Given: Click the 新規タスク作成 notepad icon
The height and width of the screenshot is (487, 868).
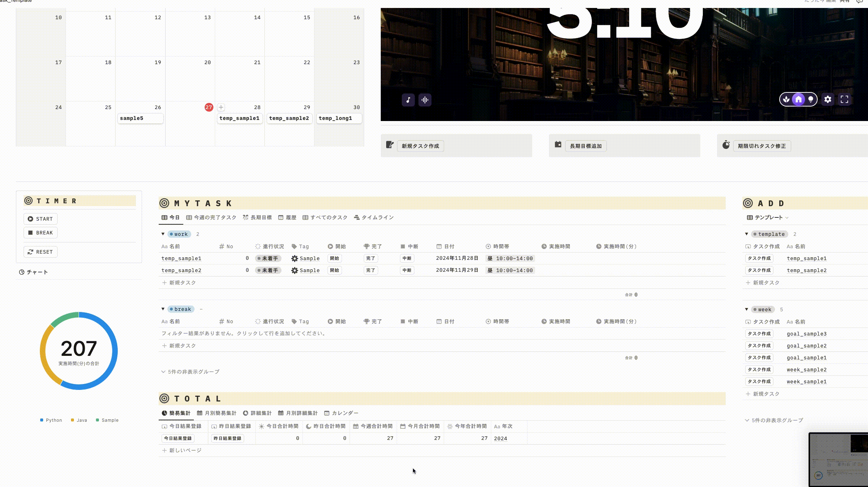Looking at the screenshot, I should 390,145.
